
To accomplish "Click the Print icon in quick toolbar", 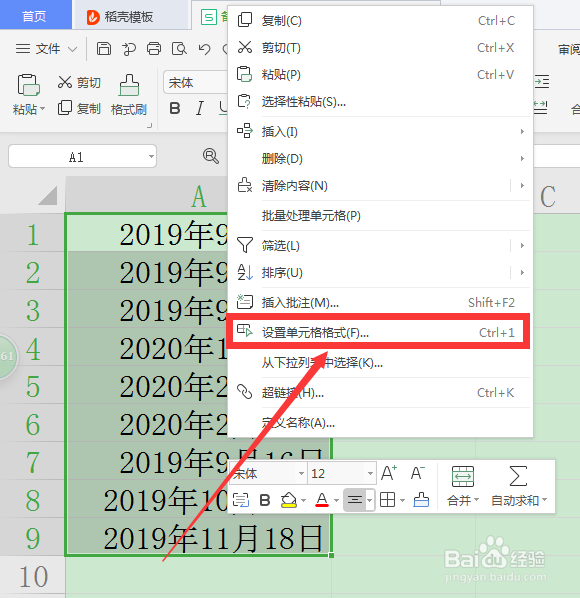I will (x=154, y=49).
